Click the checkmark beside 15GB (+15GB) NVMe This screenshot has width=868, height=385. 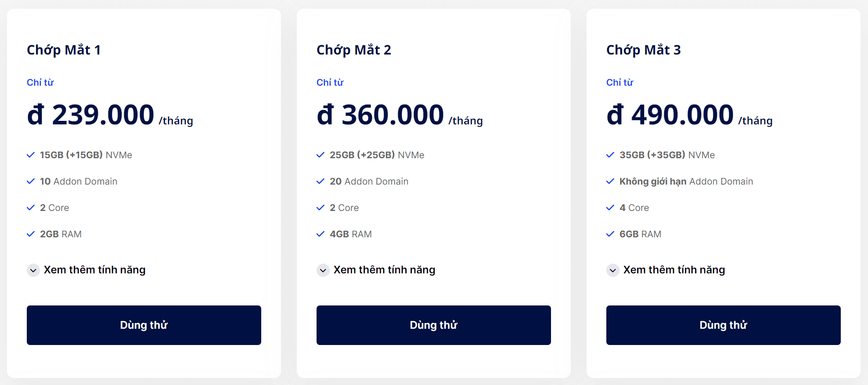pos(31,155)
